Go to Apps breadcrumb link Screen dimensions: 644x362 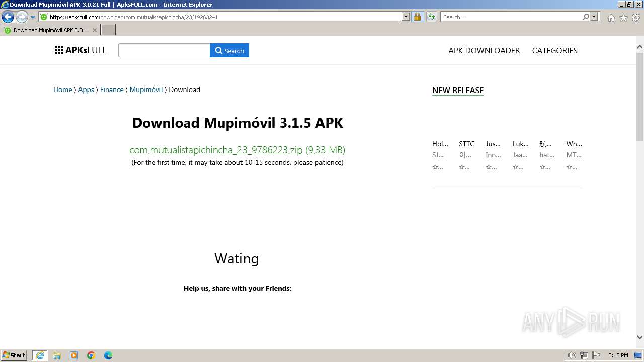point(86,89)
